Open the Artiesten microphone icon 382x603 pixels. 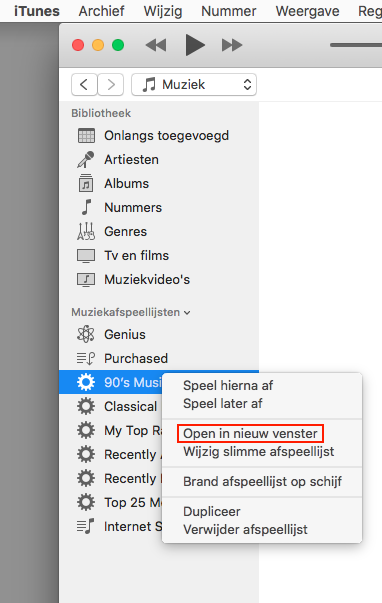(x=86, y=160)
